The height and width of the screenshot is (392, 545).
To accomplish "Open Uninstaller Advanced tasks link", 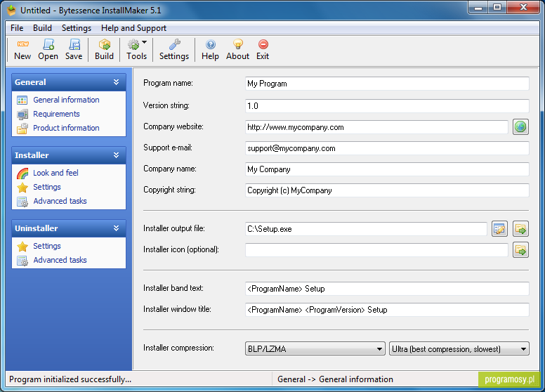I will pyautogui.click(x=60, y=260).
